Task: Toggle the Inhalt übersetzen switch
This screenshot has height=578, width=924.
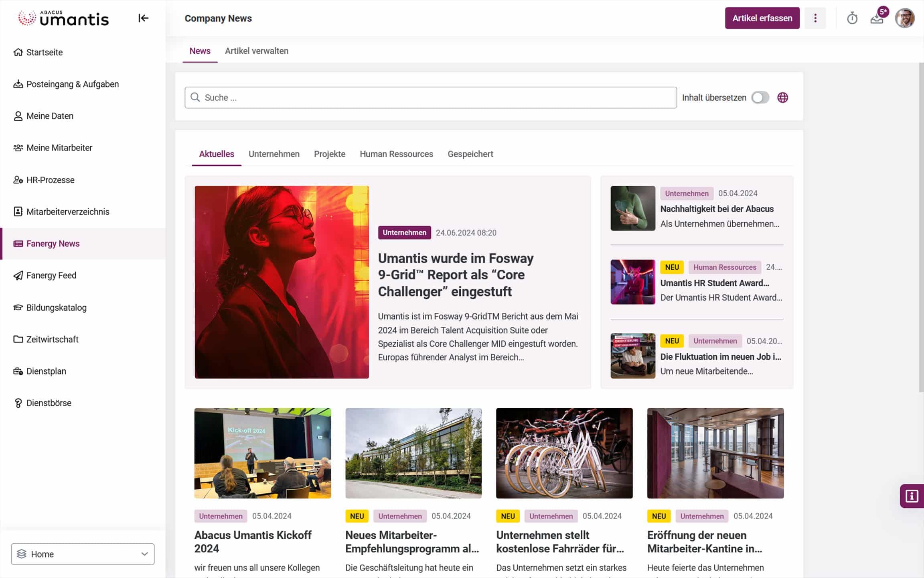Action: click(x=760, y=98)
